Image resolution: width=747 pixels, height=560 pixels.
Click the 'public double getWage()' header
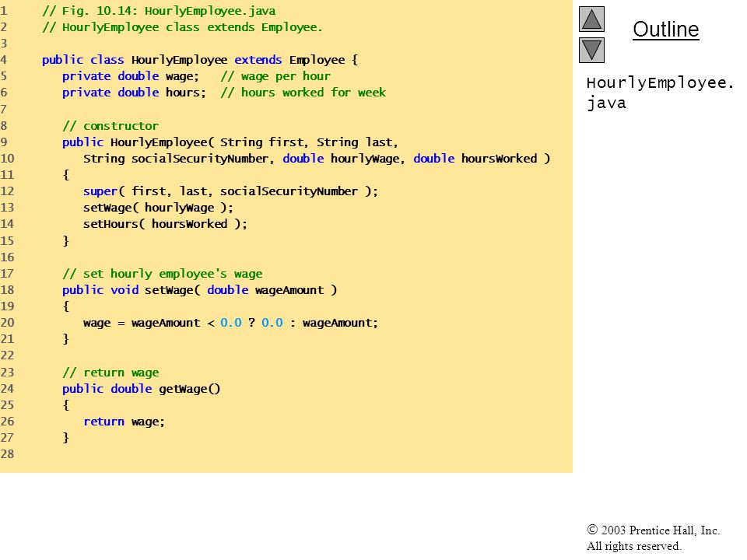[142, 389]
